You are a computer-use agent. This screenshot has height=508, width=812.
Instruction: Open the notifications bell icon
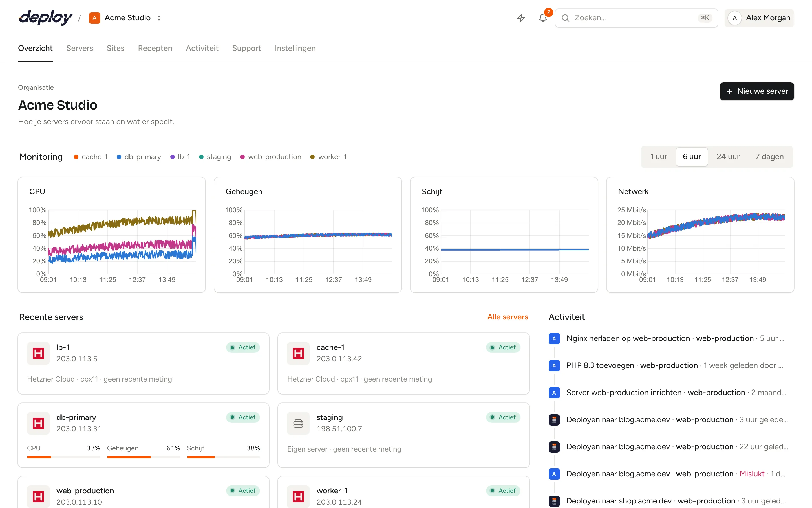click(543, 18)
